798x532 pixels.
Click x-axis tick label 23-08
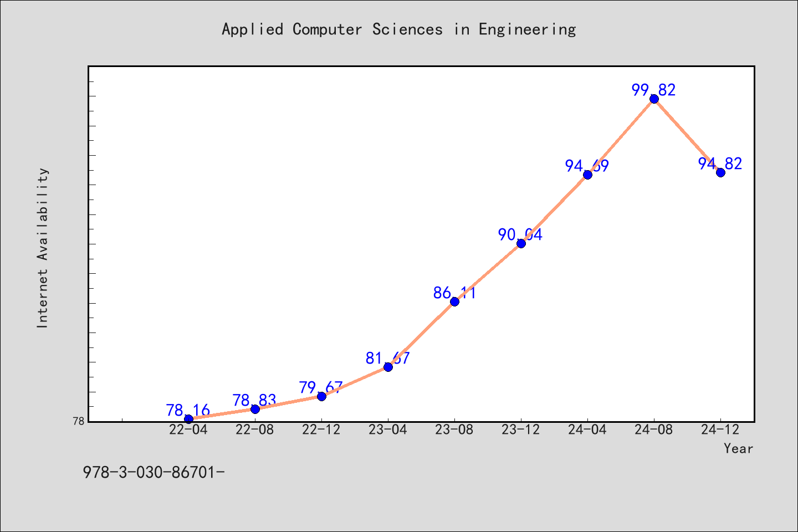(x=454, y=430)
